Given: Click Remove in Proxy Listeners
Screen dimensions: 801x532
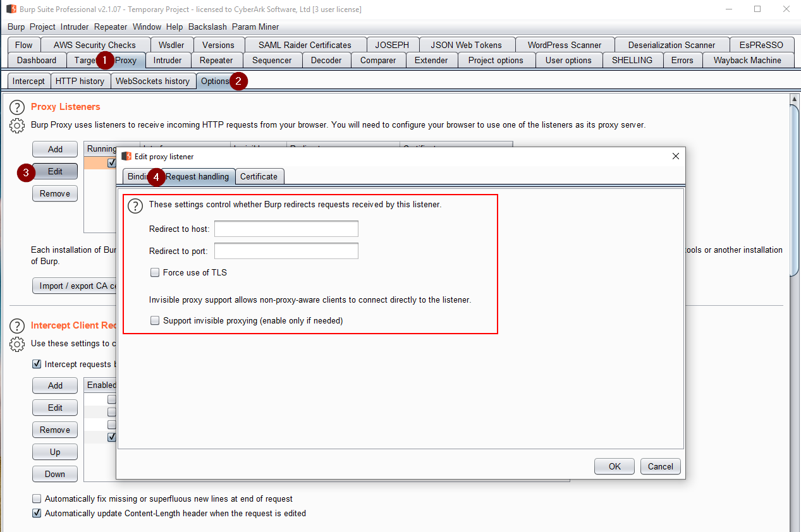Looking at the screenshot, I should click(55, 193).
